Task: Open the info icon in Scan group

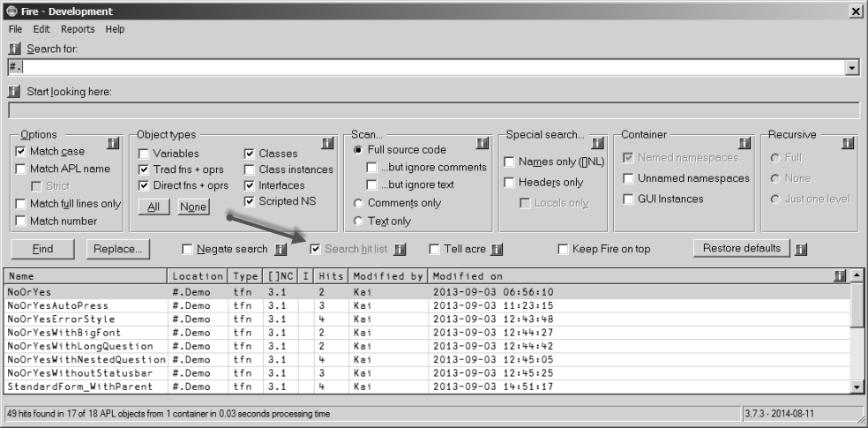Action: [x=483, y=144]
